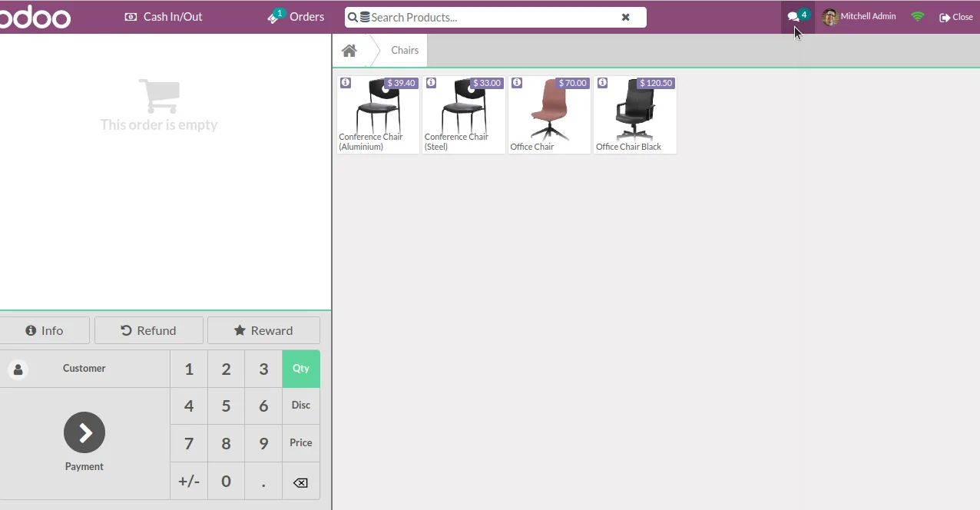Select Price numpad mode
The width and height of the screenshot is (980, 510).
click(301, 443)
